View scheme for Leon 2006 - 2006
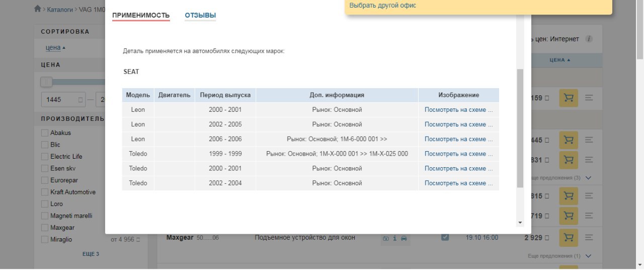This screenshot has height=270, width=644. coord(458,139)
